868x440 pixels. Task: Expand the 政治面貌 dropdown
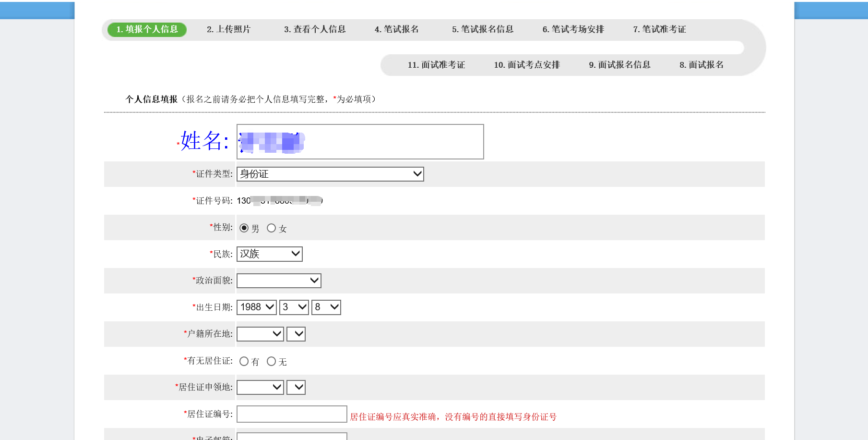pyautogui.click(x=279, y=281)
